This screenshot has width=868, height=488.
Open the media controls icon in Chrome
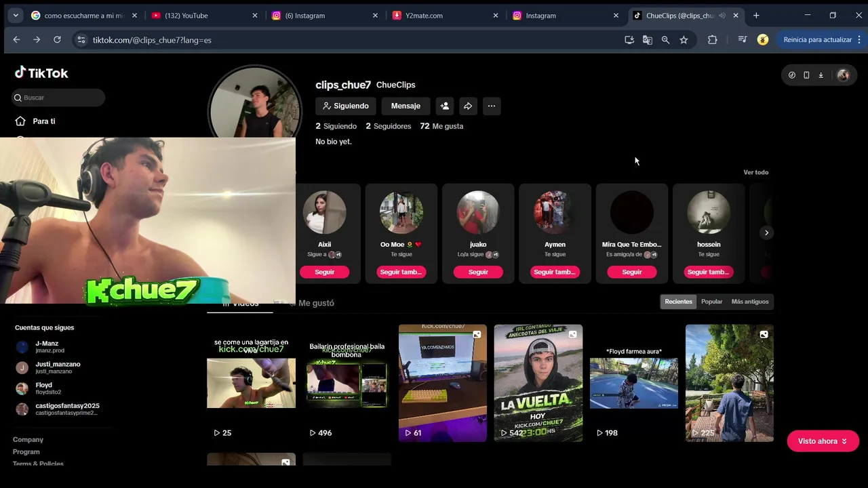coord(743,40)
